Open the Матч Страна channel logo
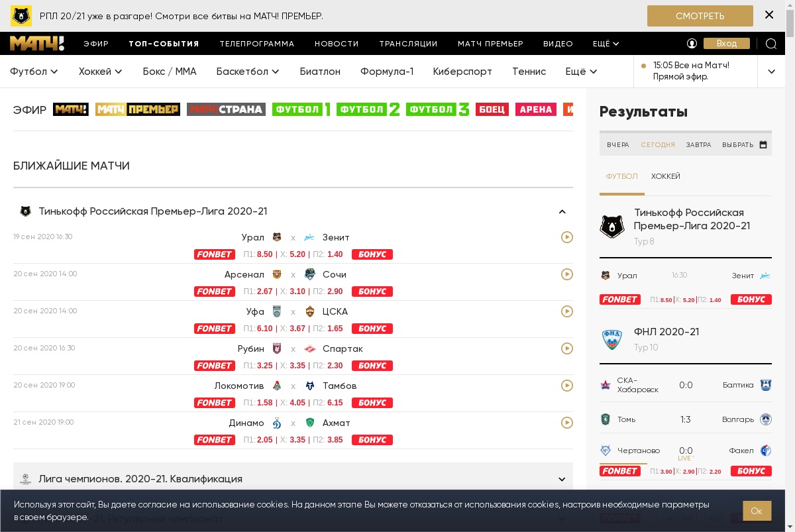The width and height of the screenshot is (795, 532). click(226, 109)
